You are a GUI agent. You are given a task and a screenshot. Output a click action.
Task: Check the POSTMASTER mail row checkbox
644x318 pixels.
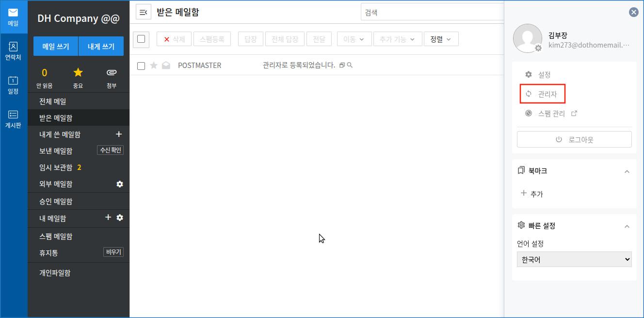[x=141, y=66]
